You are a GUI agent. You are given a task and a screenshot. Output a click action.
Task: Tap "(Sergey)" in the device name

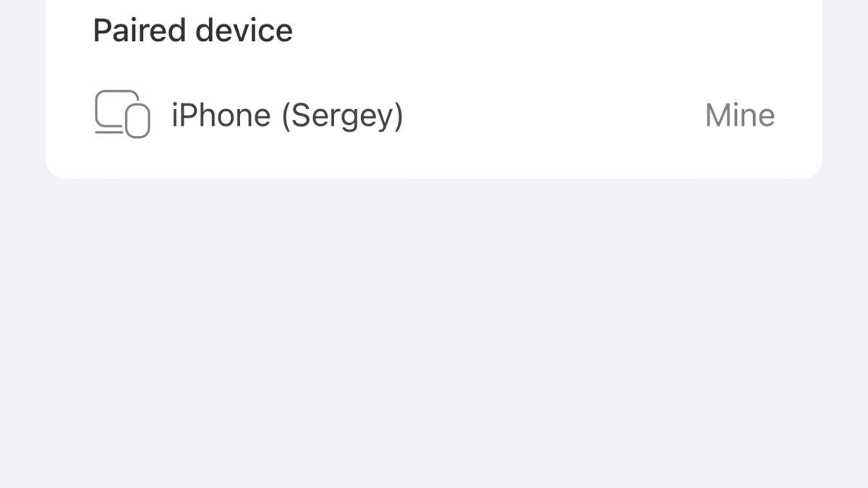tap(342, 116)
